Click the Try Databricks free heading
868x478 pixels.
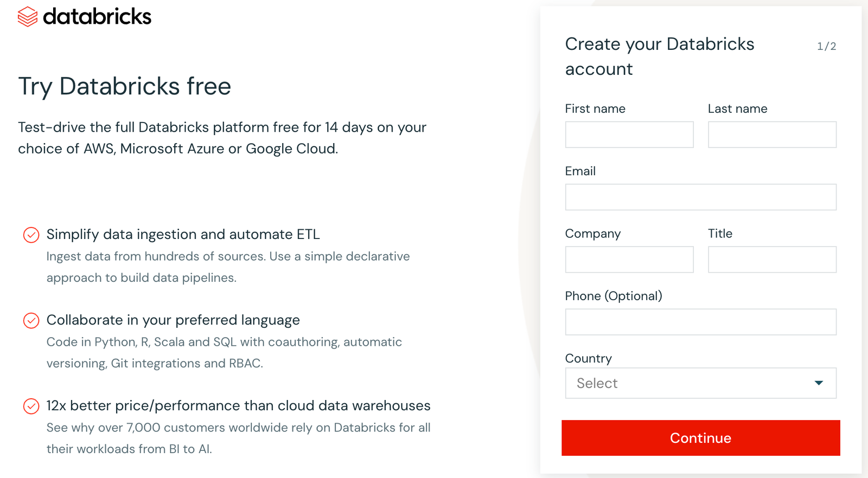tap(125, 86)
